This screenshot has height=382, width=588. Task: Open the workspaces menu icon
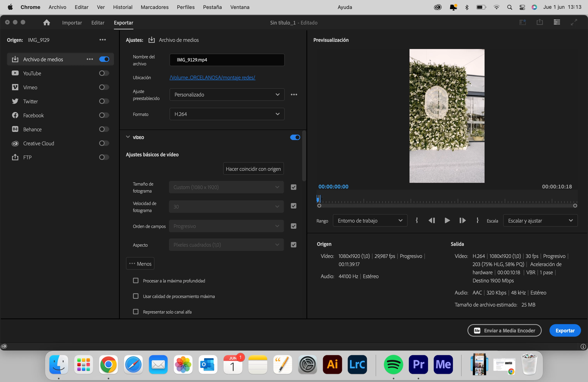point(557,22)
